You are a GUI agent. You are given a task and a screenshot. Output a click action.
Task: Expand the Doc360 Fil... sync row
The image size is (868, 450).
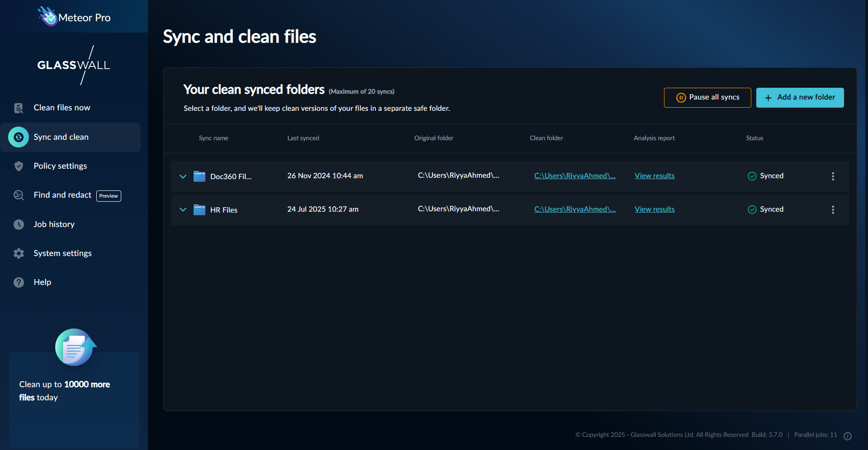183,176
